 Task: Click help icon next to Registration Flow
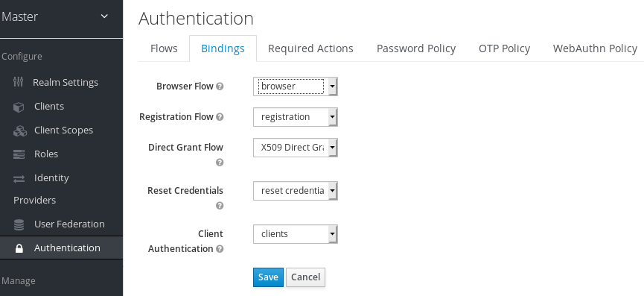pyautogui.click(x=220, y=117)
